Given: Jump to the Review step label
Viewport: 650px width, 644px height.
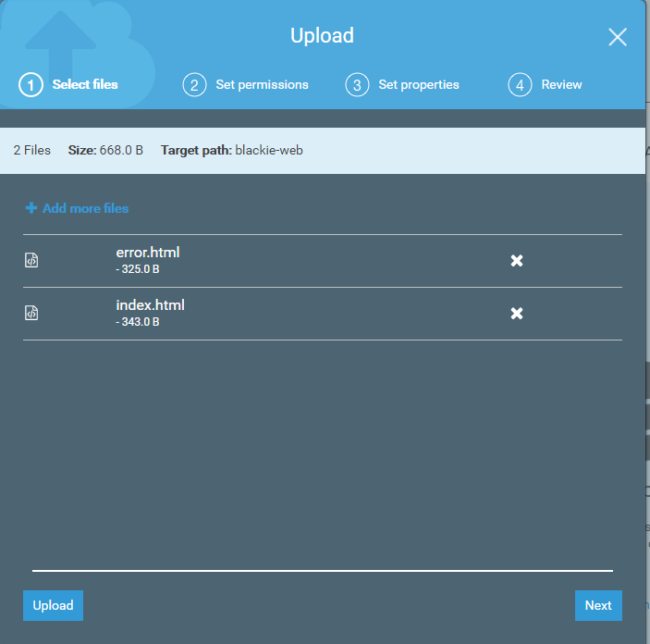Looking at the screenshot, I should point(561,85).
